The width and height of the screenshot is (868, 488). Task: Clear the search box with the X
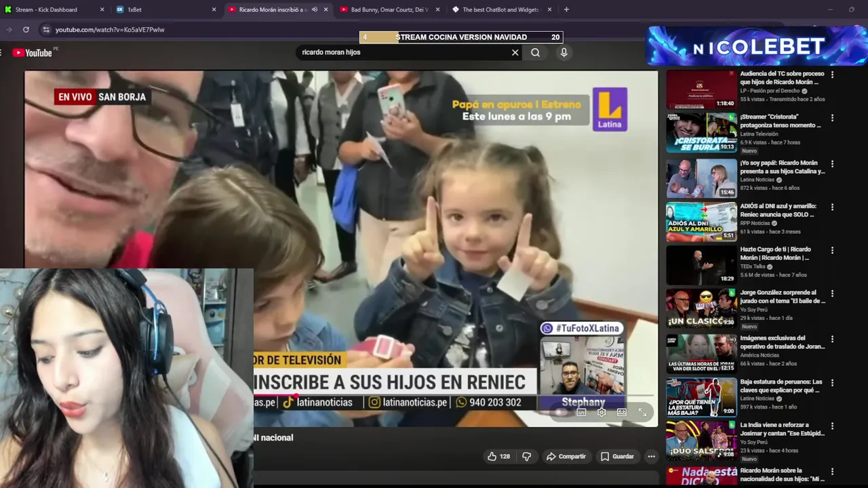coord(515,52)
